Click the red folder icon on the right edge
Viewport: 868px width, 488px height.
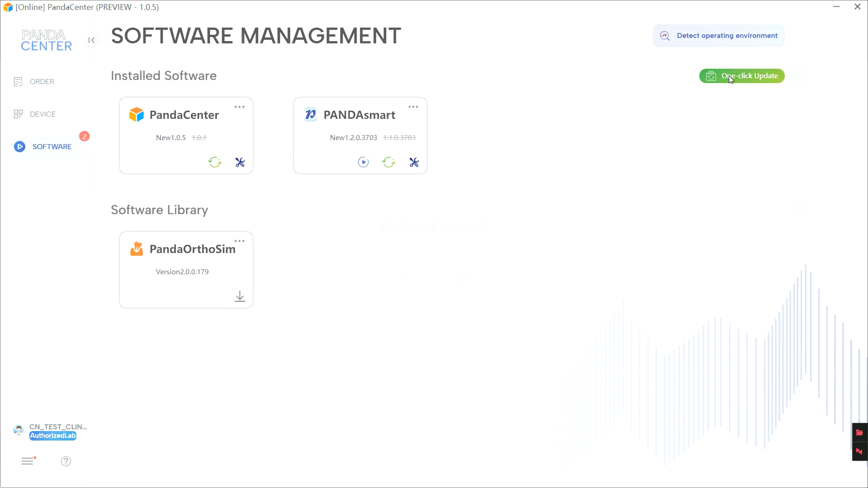(859, 433)
